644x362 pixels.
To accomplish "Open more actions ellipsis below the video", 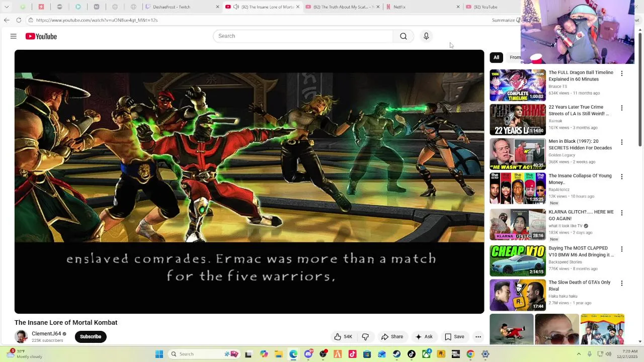I will coord(478,337).
